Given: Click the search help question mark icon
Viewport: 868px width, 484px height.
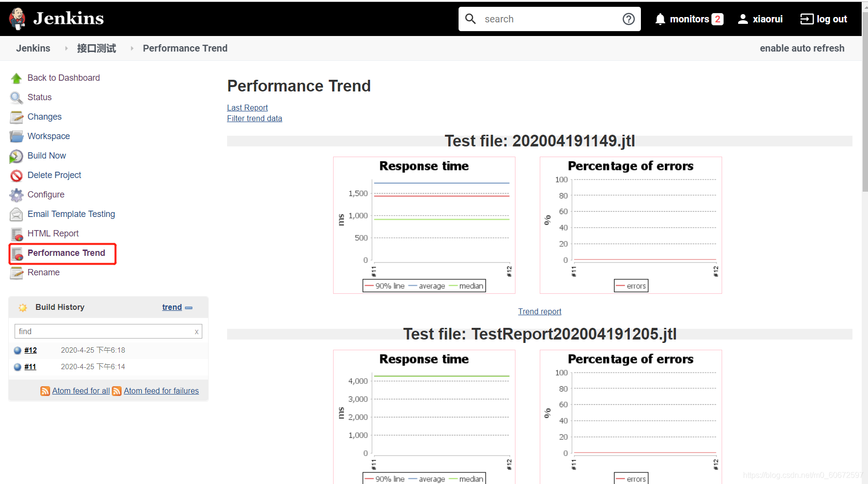Looking at the screenshot, I should click(629, 19).
